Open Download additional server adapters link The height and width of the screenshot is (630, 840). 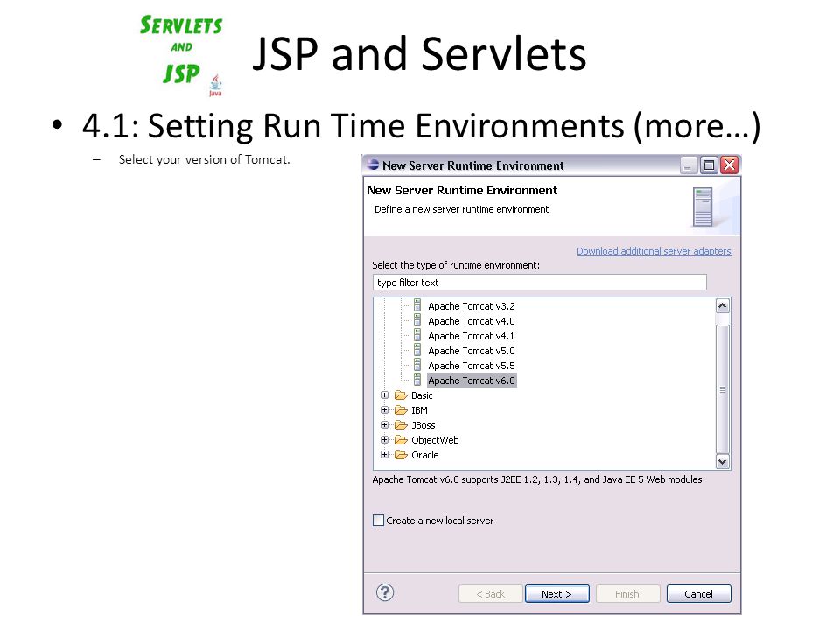tap(654, 251)
